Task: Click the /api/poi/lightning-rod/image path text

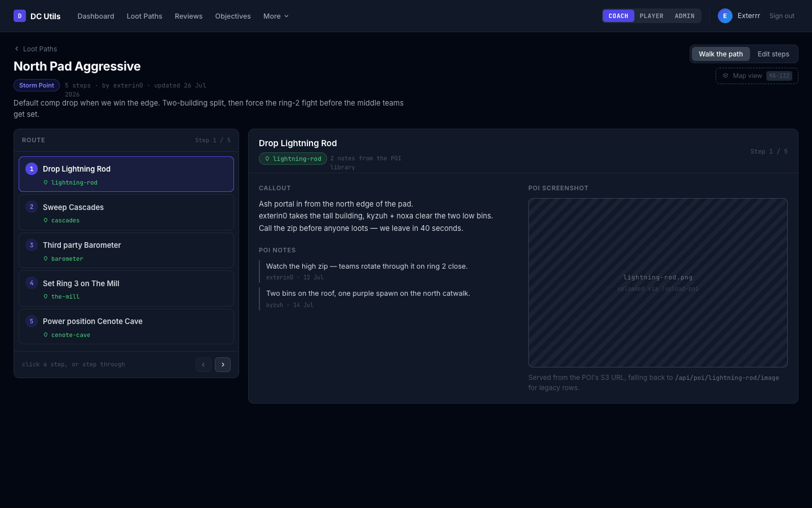Action: click(x=727, y=378)
